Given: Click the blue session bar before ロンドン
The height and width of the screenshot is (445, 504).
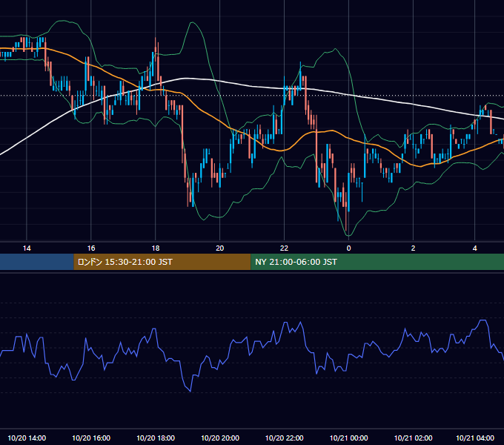Looking at the screenshot, I should tap(36, 262).
